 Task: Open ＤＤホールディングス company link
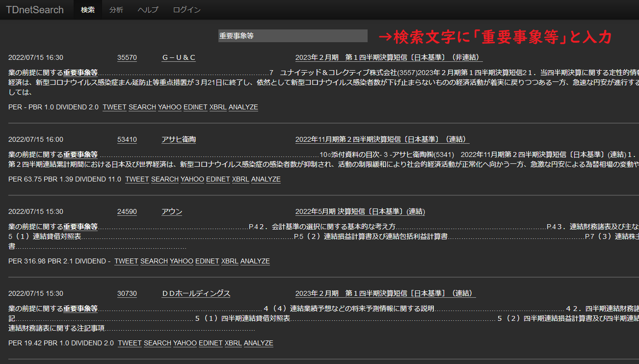click(x=196, y=293)
